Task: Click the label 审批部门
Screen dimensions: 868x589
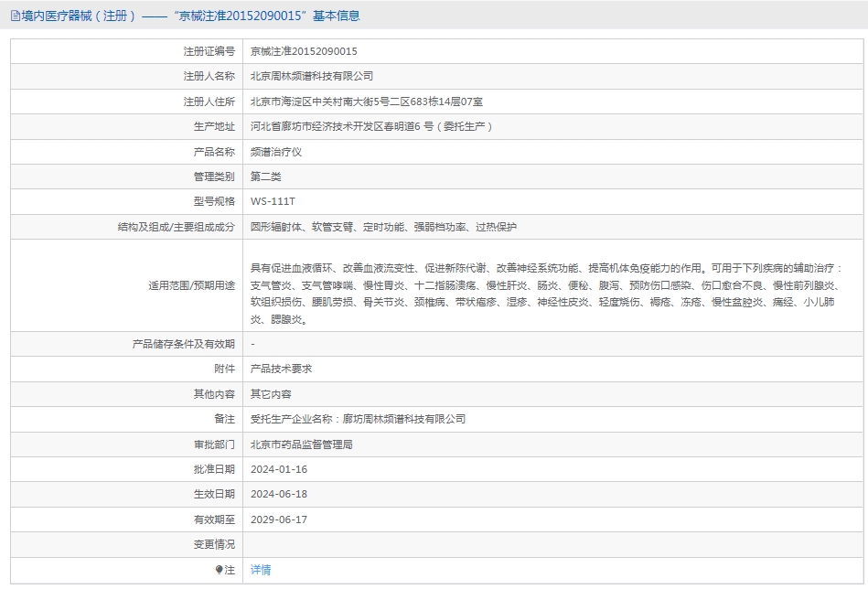Action: click(x=214, y=444)
